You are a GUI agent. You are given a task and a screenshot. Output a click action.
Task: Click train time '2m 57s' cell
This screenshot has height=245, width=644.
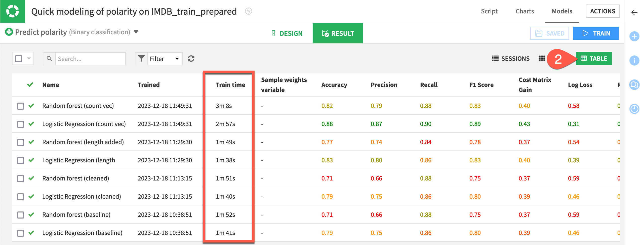225,124
